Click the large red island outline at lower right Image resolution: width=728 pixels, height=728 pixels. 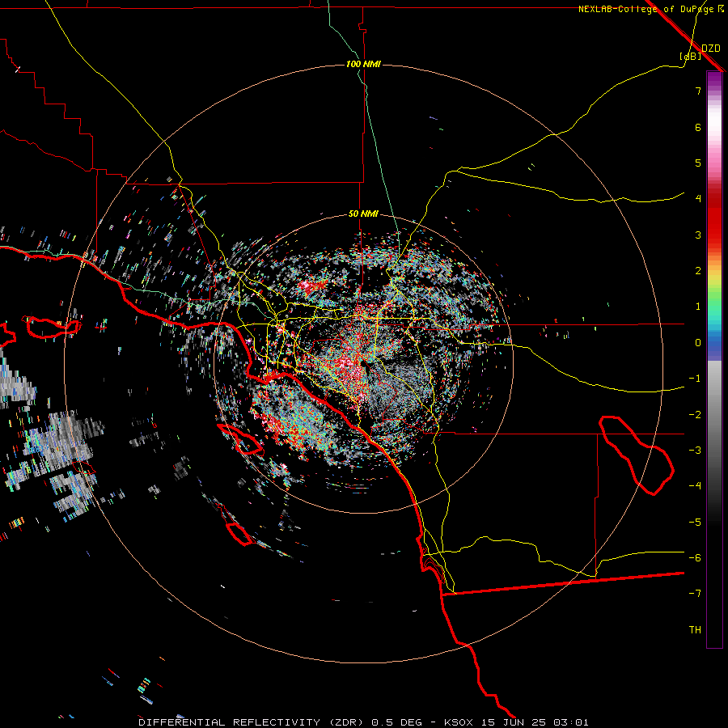click(x=636, y=455)
